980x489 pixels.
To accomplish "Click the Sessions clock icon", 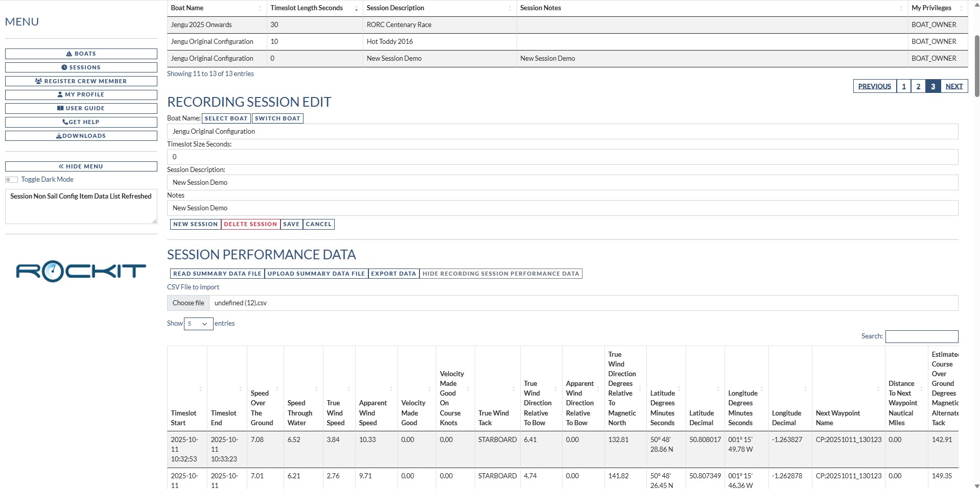I will pos(64,67).
